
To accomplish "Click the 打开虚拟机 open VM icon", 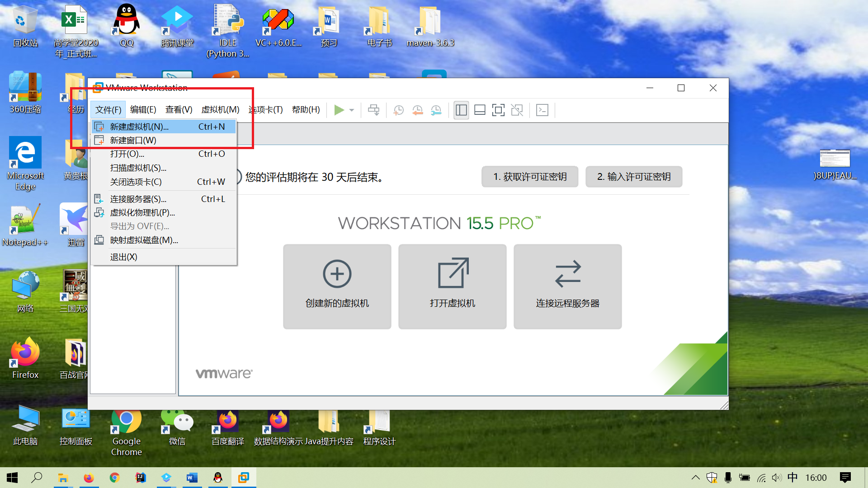I will [x=452, y=286].
